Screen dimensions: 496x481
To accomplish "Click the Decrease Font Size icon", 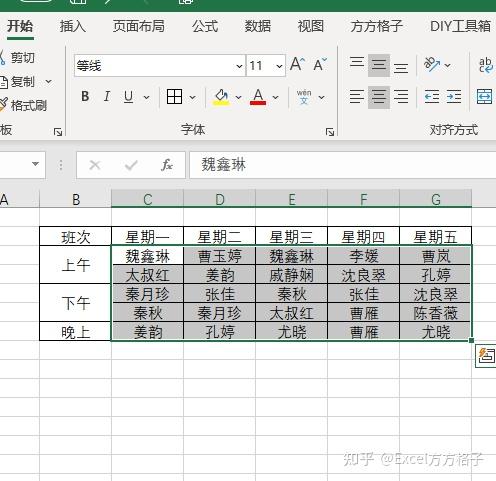I will (320, 65).
